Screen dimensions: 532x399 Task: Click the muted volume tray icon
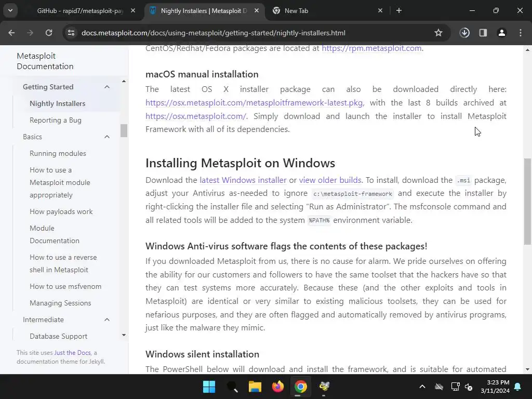pyautogui.click(x=469, y=387)
